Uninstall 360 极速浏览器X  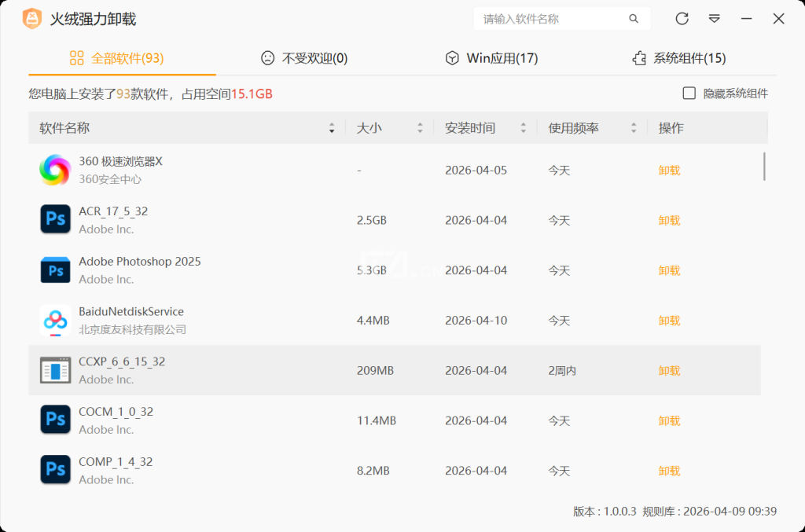[670, 171]
